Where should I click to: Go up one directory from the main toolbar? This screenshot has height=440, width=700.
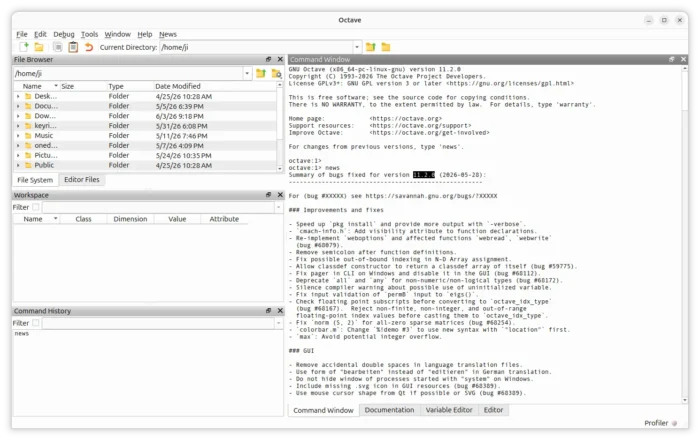coord(371,47)
